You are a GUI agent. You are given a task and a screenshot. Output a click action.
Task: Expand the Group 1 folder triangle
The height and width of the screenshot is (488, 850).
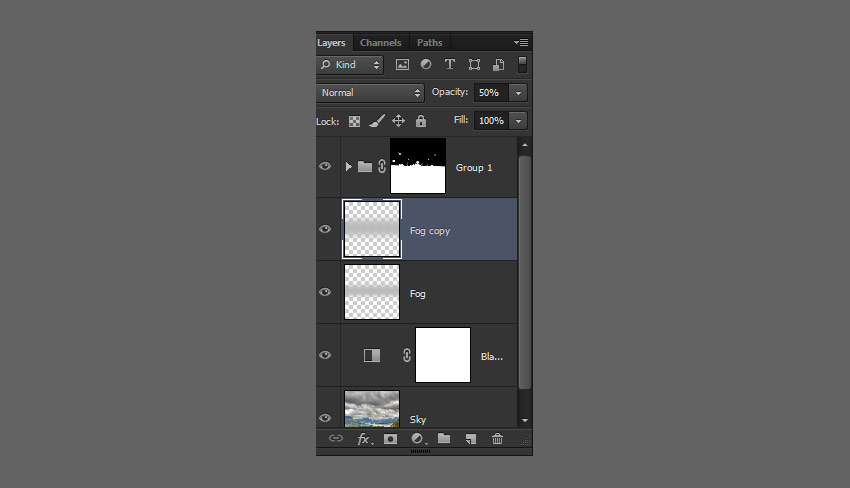click(x=349, y=166)
